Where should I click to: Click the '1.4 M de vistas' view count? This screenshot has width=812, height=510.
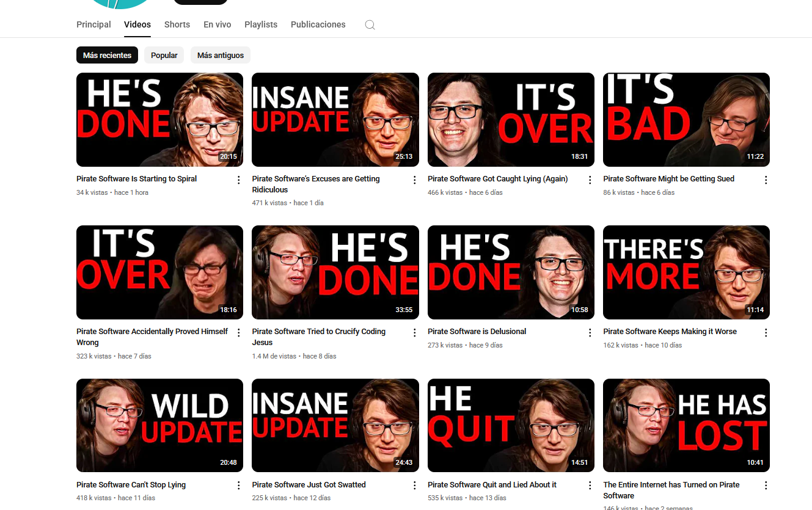tap(274, 356)
